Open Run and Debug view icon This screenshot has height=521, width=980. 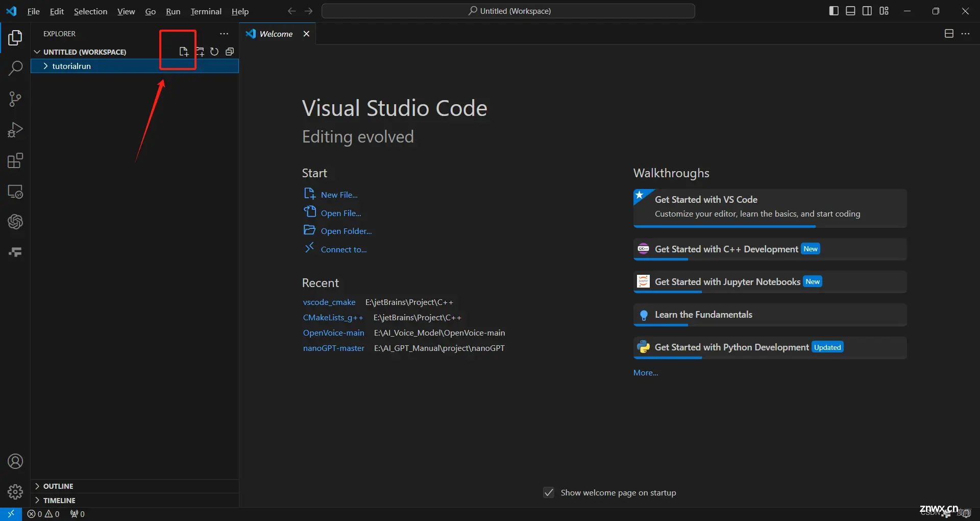15,130
